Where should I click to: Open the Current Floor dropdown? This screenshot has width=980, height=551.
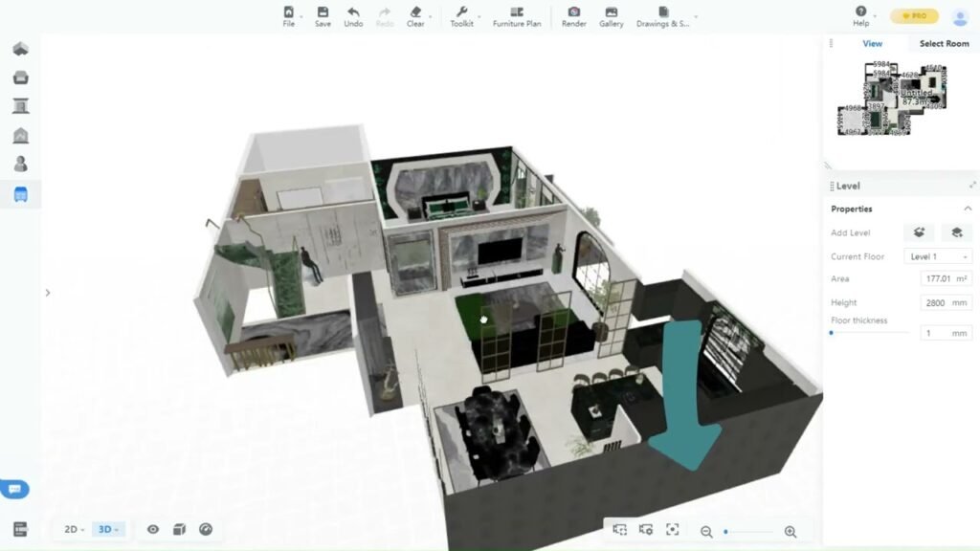(x=937, y=256)
